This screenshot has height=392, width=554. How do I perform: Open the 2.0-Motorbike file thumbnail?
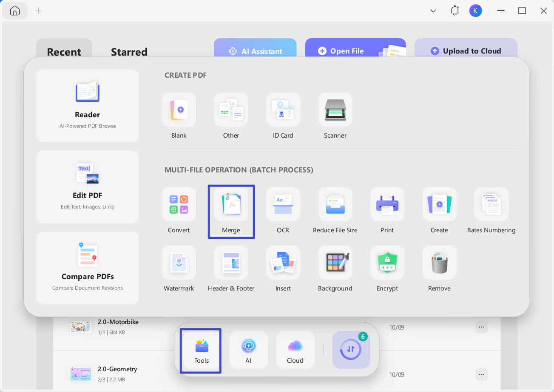pyautogui.click(x=81, y=327)
